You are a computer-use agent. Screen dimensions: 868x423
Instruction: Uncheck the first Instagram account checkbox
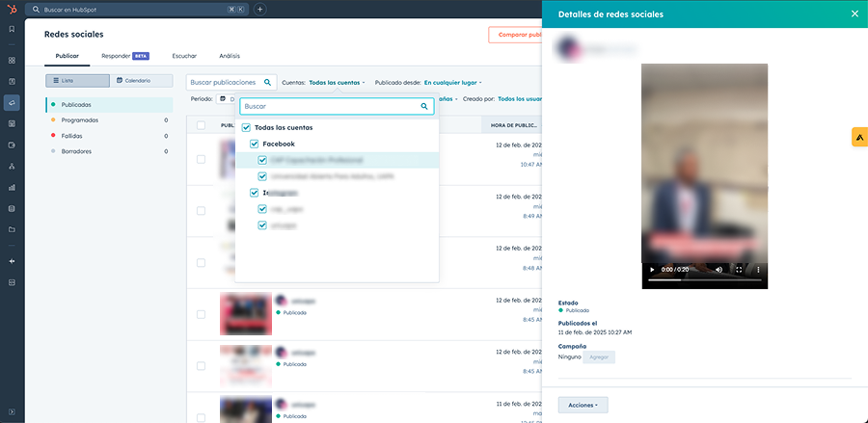(x=263, y=209)
